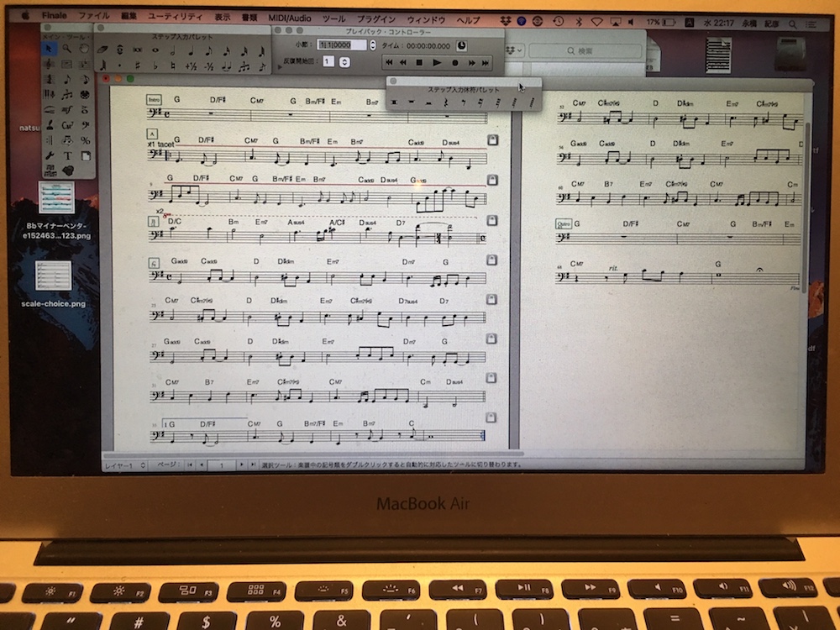Go to the previous page
This screenshot has height=630, width=840.
coord(202,465)
